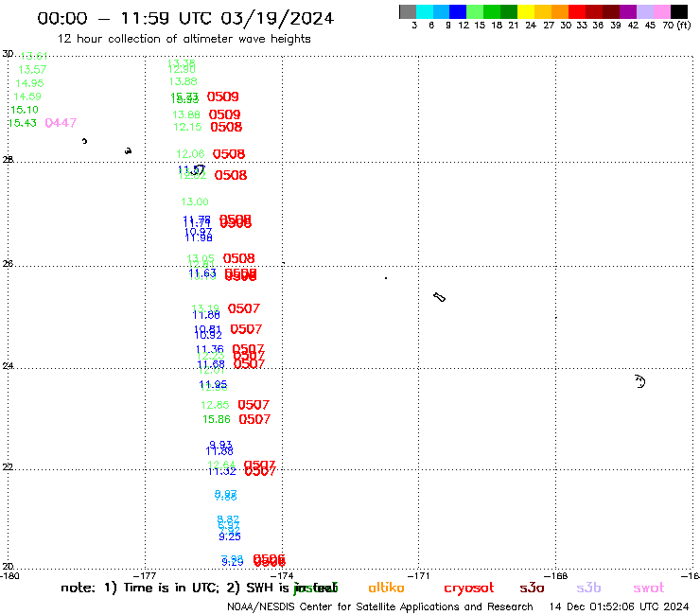Click the island outline east of longitude -171
This screenshot has width=700, height=615.
pyautogui.click(x=439, y=297)
